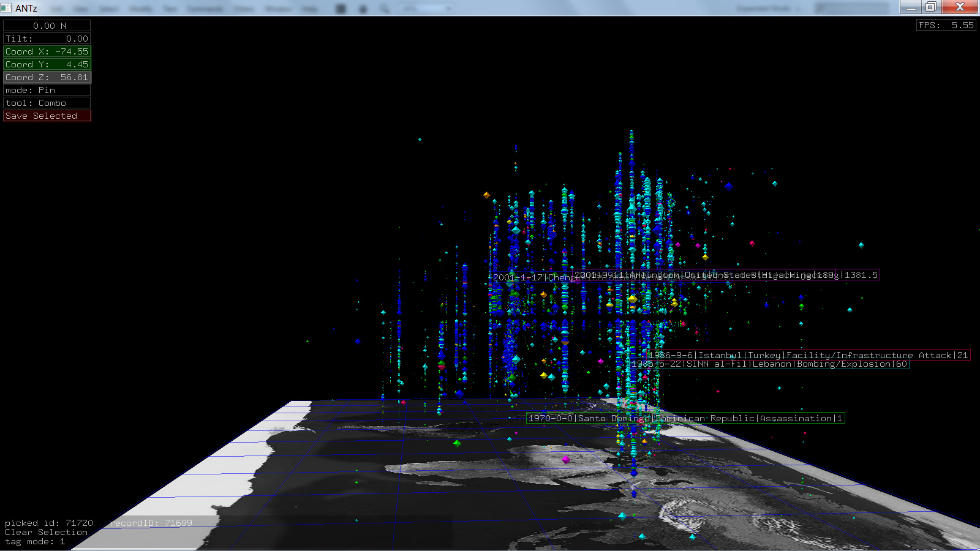
Task: Click Clear Selection in the bottom-left HUD
Action: pos(46,532)
